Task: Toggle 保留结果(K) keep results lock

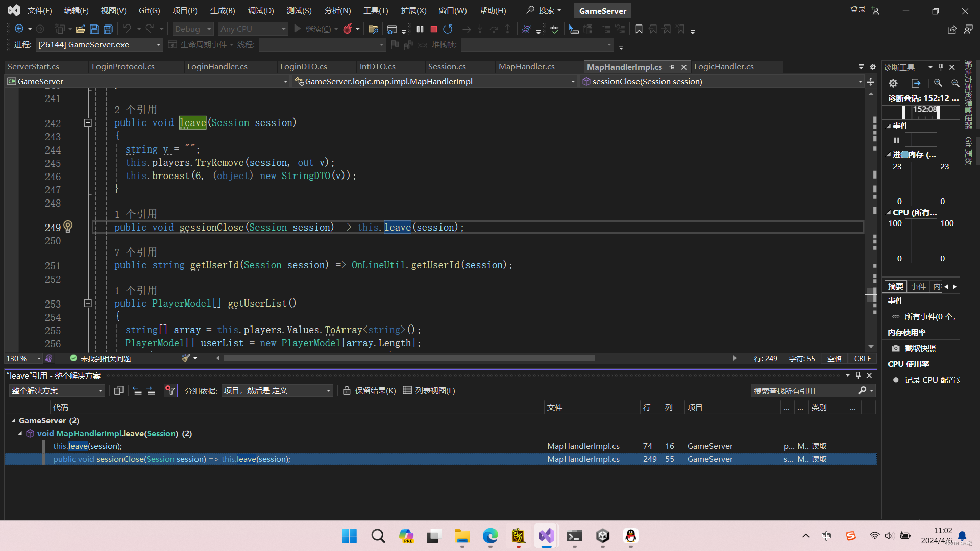Action: coord(369,391)
